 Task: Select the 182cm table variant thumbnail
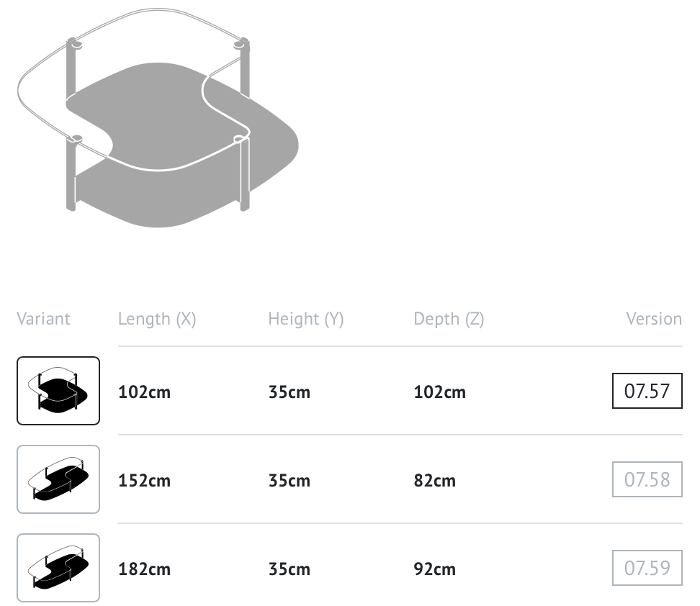[x=58, y=568]
